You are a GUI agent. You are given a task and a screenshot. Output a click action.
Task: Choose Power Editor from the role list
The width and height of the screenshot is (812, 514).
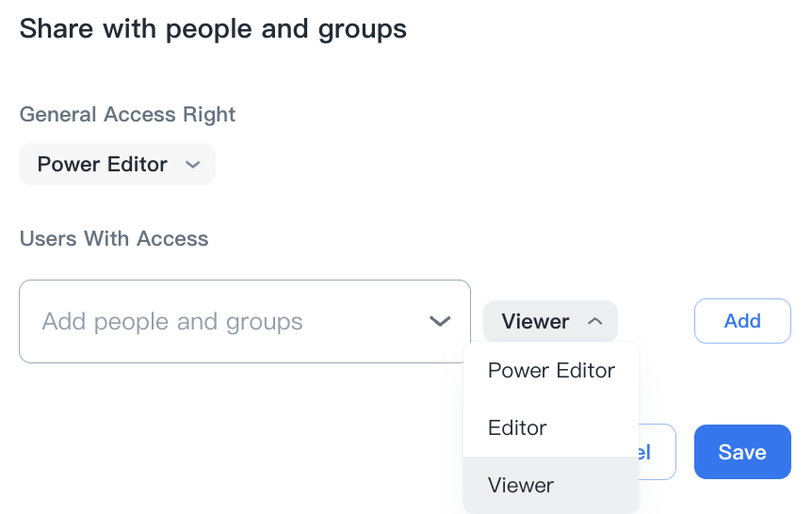551,371
